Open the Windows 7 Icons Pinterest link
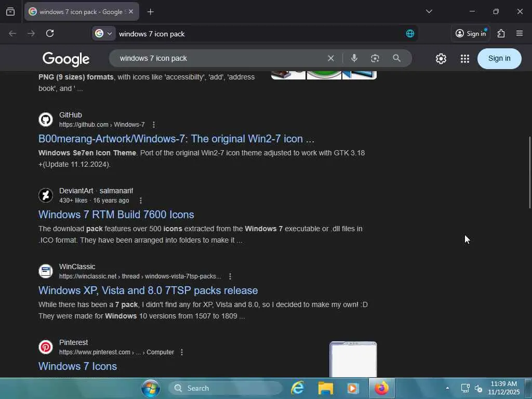 click(x=77, y=366)
